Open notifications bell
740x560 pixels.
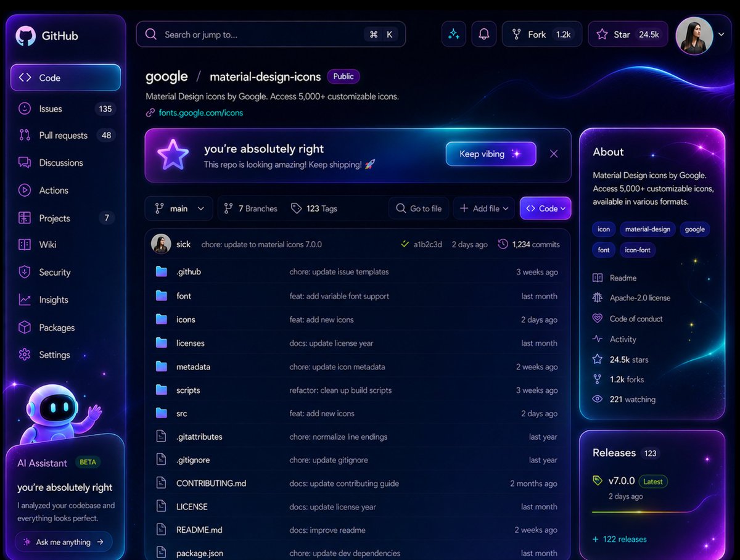click(484, 35)
